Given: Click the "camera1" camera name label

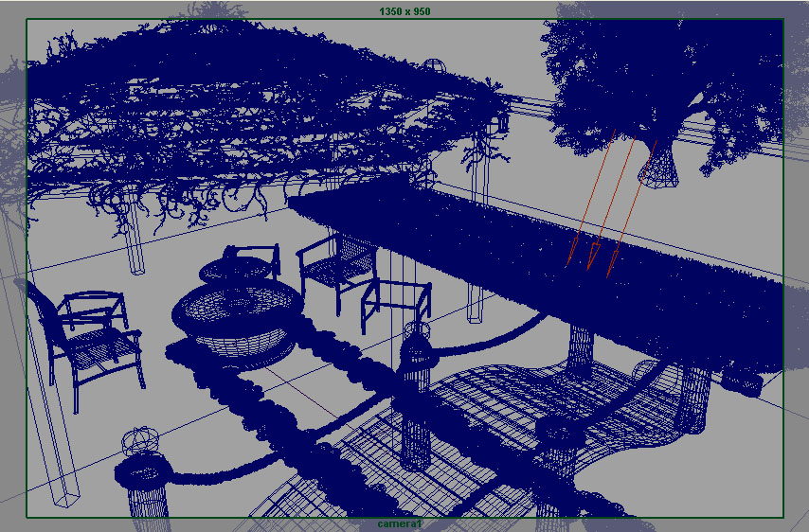Looking at the screenshot, I should (x=400, y=524).
